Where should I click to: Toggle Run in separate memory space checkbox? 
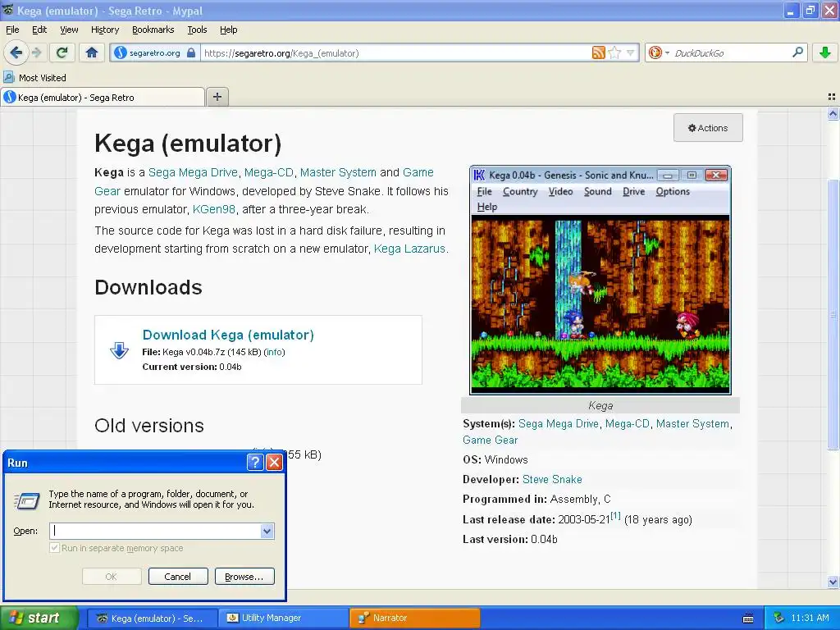(x=54, y=547)
